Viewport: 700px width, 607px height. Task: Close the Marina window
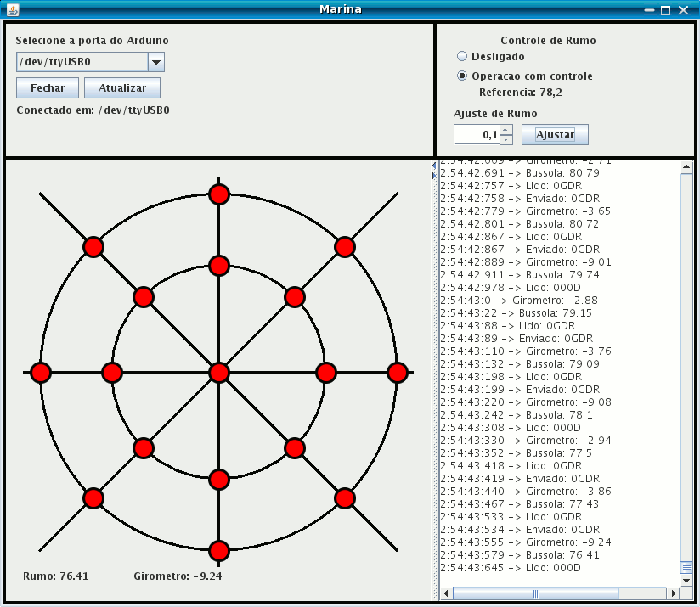point(683,10)
